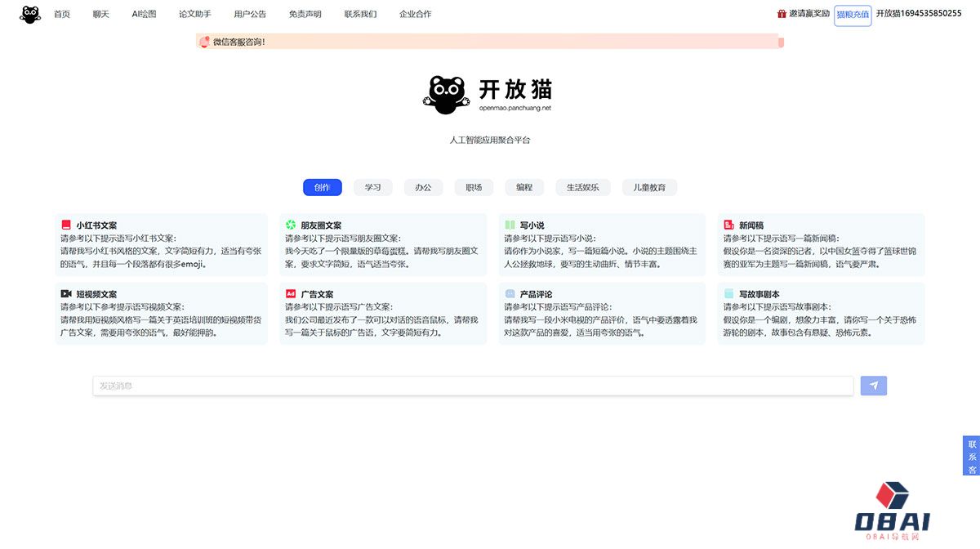The height and width of the screenshot is (549, 980).
Task: Click the 人工智能应用聚合平台 subtitle text
Action: 490,141
